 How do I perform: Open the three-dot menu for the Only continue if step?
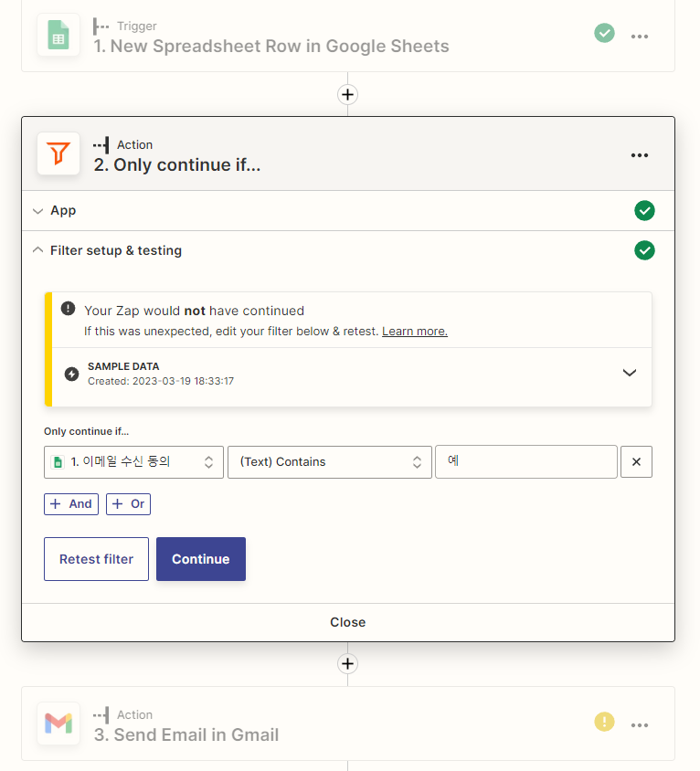tap(639, 155)
